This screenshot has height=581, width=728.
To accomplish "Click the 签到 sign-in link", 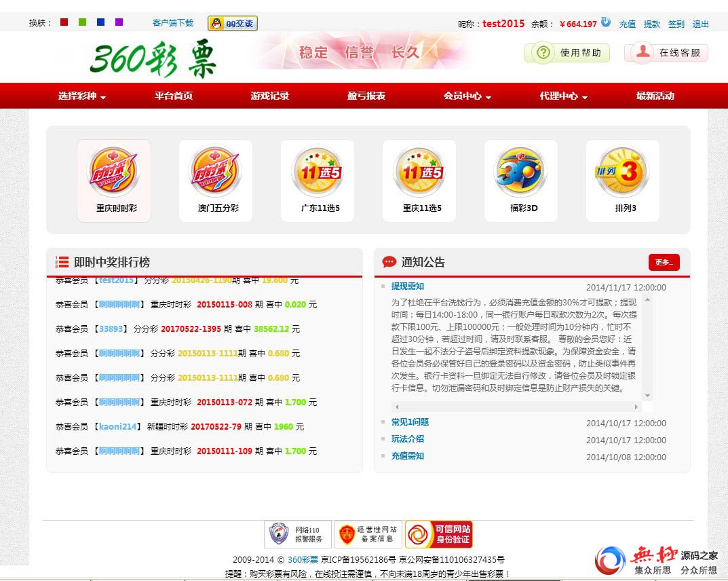I will tap(676, 24).
